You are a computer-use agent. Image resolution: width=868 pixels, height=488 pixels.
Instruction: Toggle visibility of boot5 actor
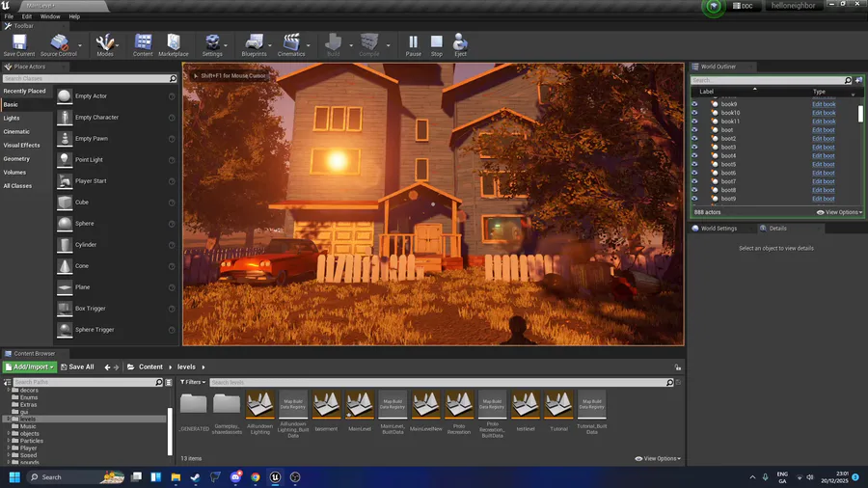click(x=694, y=164)
